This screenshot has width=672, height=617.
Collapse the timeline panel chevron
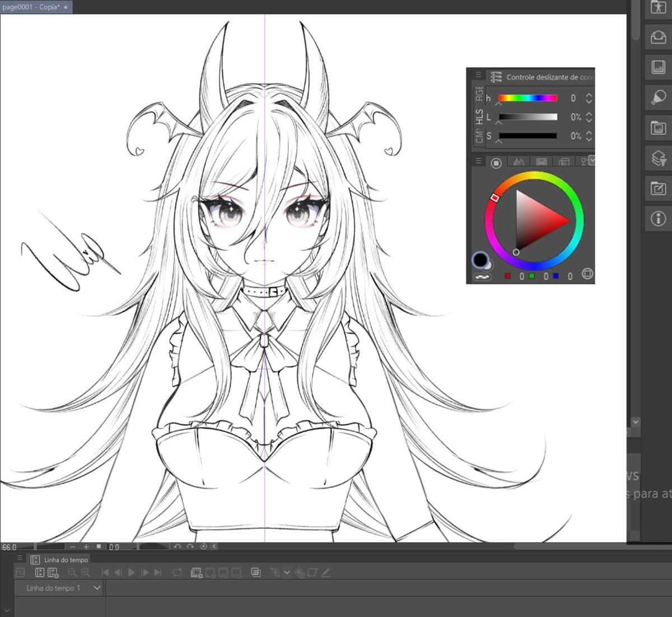[6, 610]
